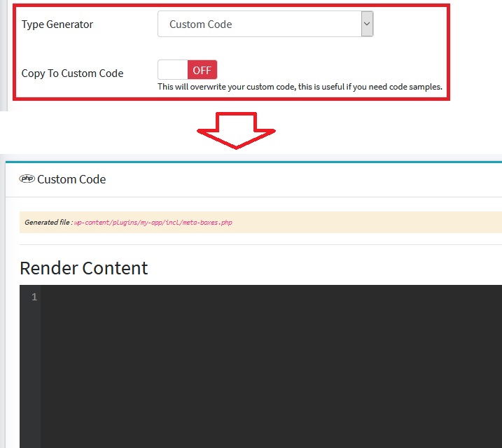
Task: Click empty code editor area below line 1
Action: (x=266, y=371)
